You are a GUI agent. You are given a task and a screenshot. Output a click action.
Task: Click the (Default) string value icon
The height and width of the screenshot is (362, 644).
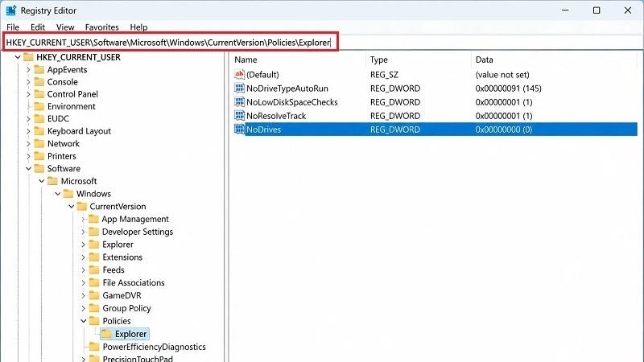(239, 74)
